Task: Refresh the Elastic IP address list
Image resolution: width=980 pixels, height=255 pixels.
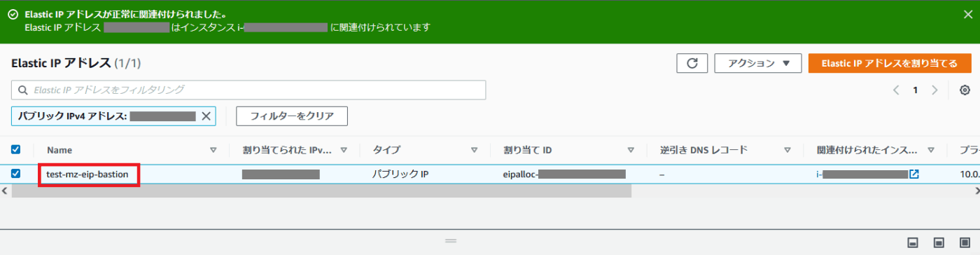Action: tap(692, 63)
